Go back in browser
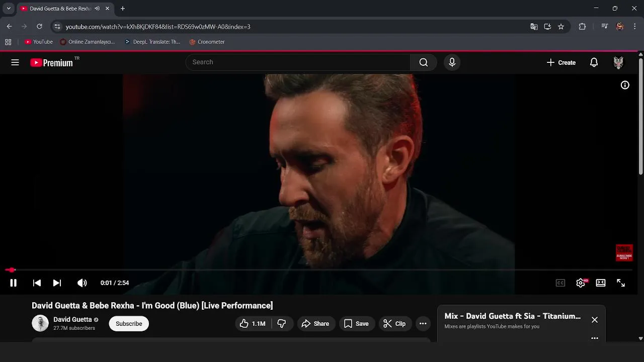Screen dimensions: 644x362 (x=9, y=27)
